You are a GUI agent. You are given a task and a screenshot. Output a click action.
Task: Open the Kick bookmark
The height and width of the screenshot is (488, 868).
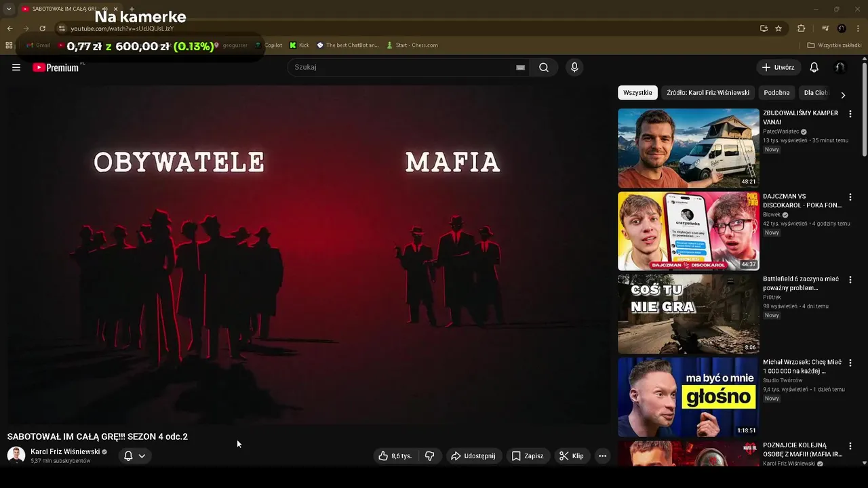click(299, 45)
